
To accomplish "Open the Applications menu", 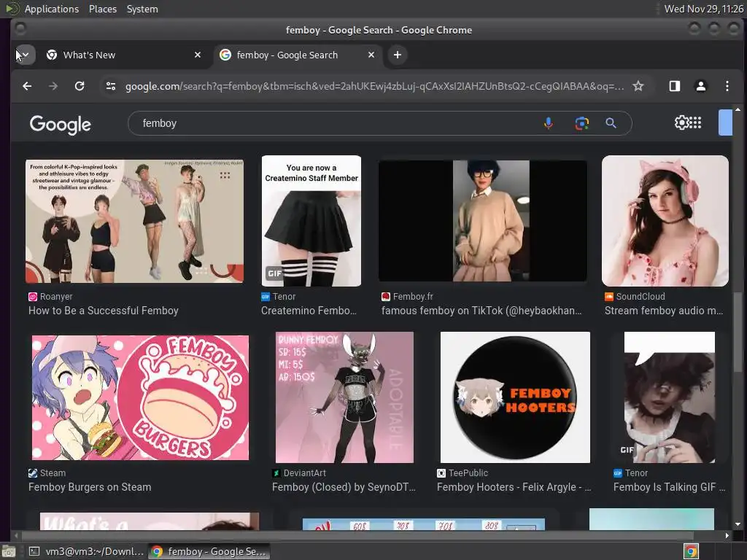I will coord(52,9).
